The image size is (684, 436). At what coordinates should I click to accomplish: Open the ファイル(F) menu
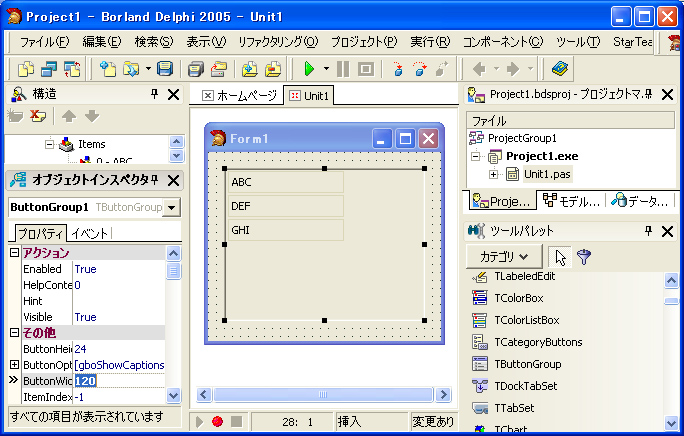(x=44, y=42)
